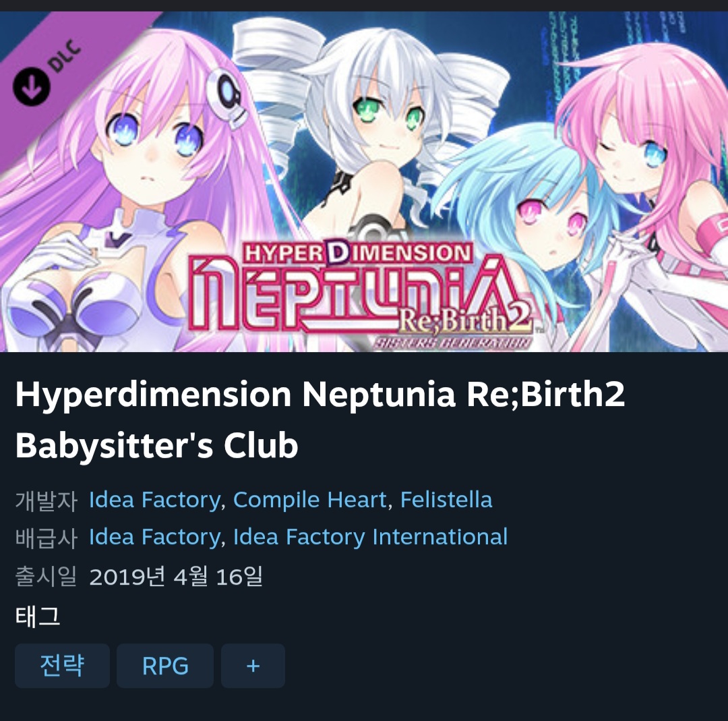Expand more tags with the plus button
Image resolution: width=728 pixels, height=721 pixels.
tap(253, 666)
